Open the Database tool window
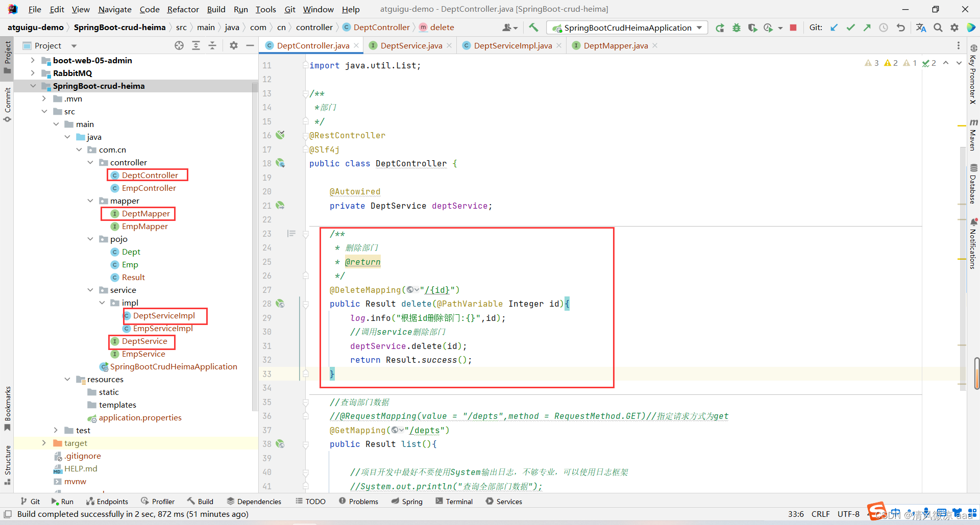Screen dimensions: 980x525 tap(973, 184)
